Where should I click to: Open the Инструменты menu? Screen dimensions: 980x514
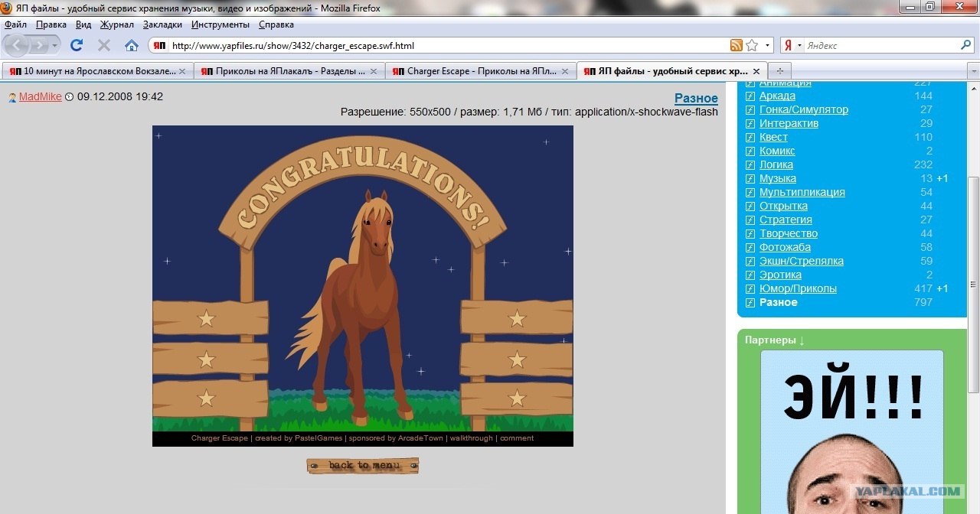(220, 24)
